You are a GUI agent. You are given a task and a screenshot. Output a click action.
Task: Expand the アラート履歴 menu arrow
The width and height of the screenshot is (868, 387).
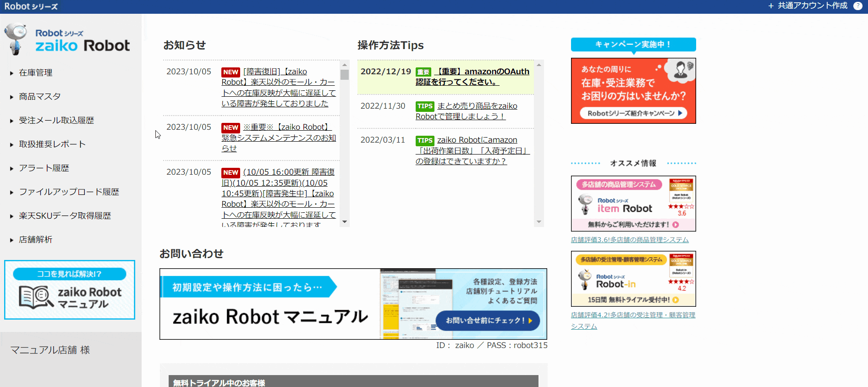click(11, 168)
